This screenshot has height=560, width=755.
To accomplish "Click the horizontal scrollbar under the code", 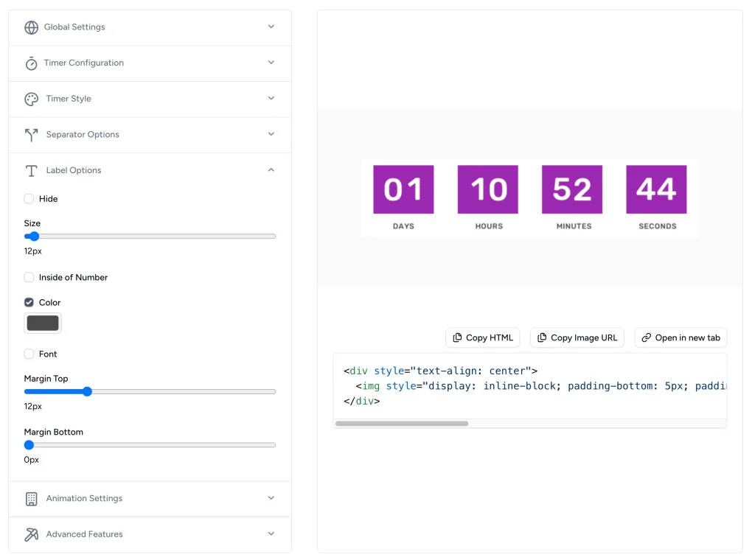I will pyautogui.click(x=402, y=424).
